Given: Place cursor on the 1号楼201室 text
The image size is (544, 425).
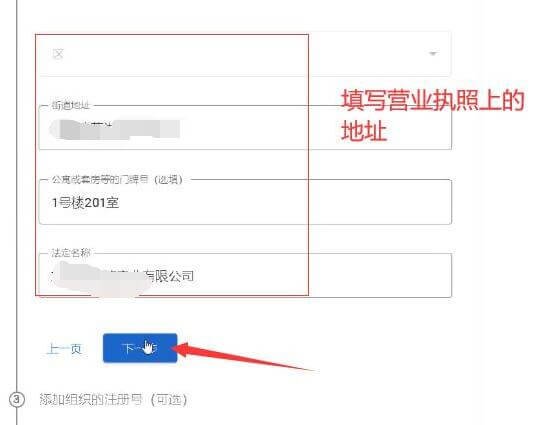Looking at the screenshot, I should pyautogui.click(x=85, y=203).
